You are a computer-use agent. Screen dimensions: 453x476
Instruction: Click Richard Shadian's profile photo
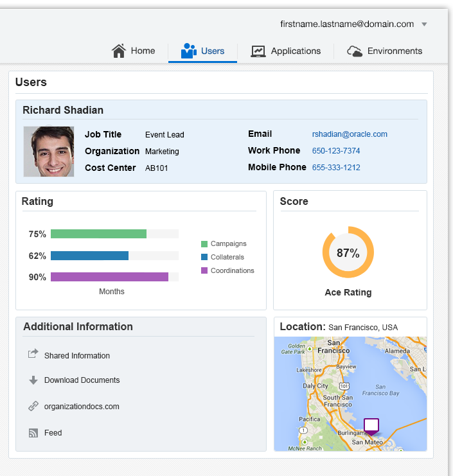pos(49,152)
